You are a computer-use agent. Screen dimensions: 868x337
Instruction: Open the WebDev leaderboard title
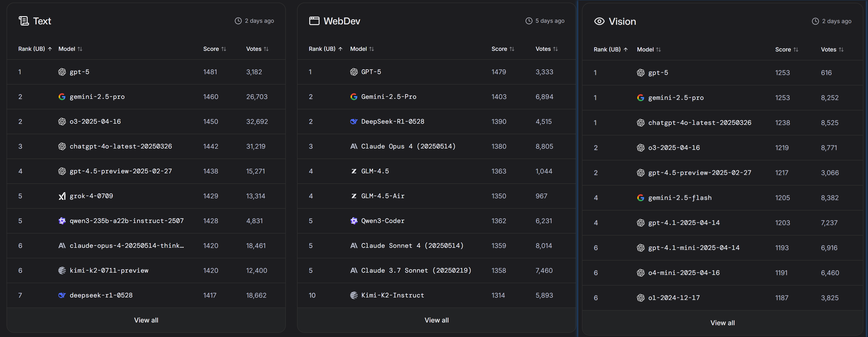[342, 21]
